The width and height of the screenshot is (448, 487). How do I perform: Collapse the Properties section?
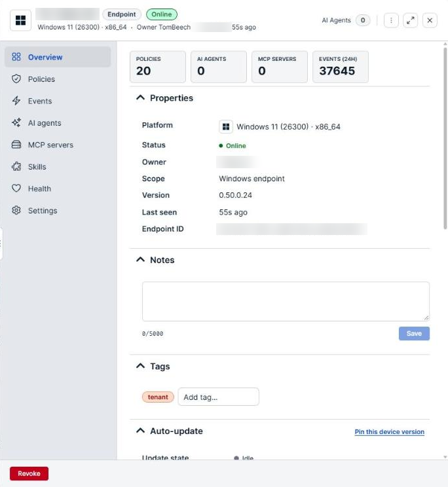click(x=140, y=98)
